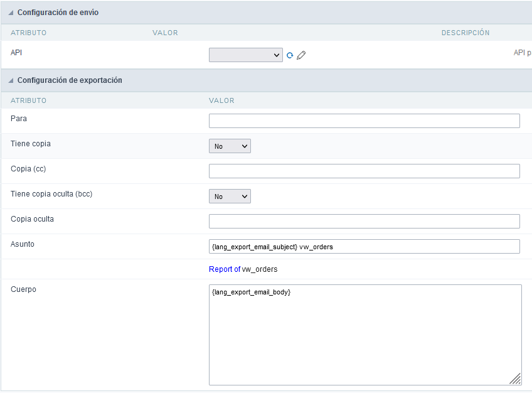Viewport: 532px width, 393px height.
Task: Grab the Cuerpo textarea resize handle
Action: (515, 379)
